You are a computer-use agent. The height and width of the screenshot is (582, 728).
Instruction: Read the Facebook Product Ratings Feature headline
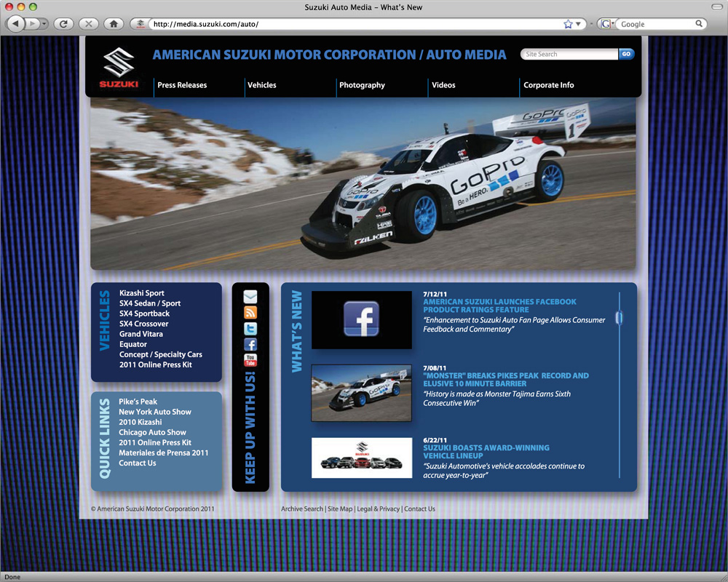pyautogui.click(x=499, y=306)
